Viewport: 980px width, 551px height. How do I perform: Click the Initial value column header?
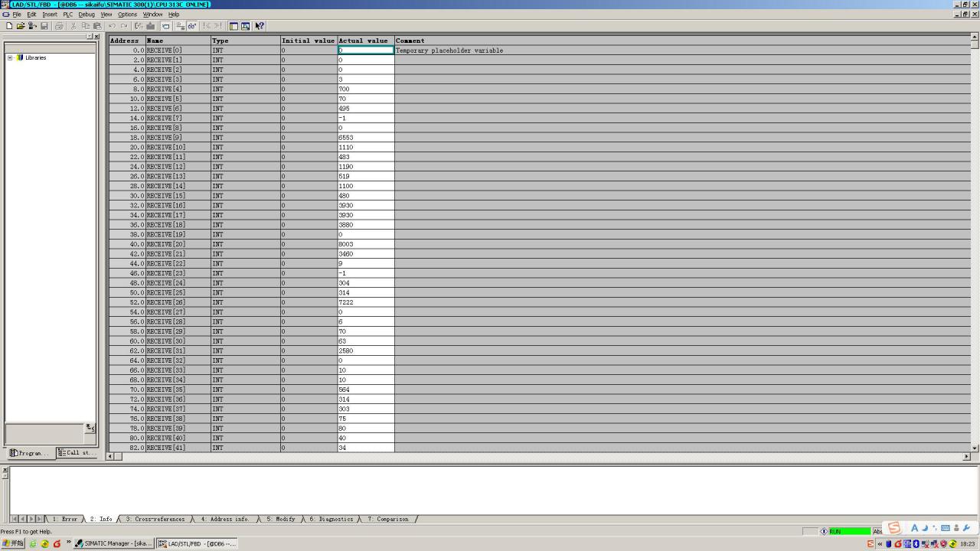tap(309, 41)
